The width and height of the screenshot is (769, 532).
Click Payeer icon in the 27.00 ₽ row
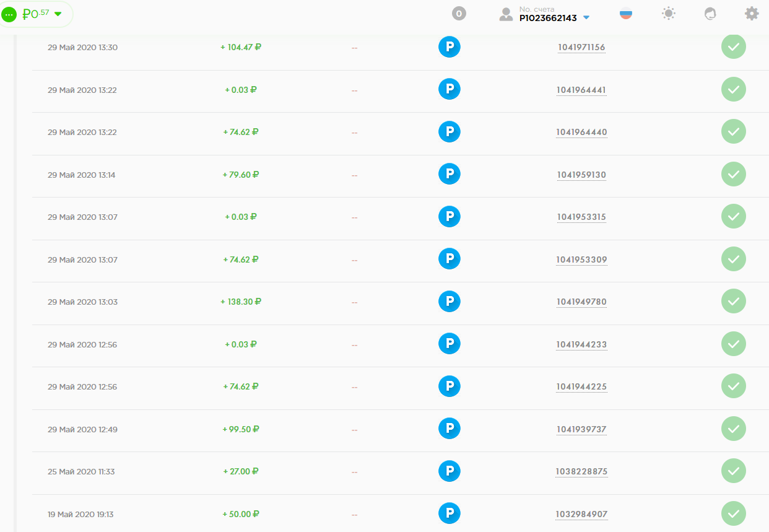[x=450, y=471]
